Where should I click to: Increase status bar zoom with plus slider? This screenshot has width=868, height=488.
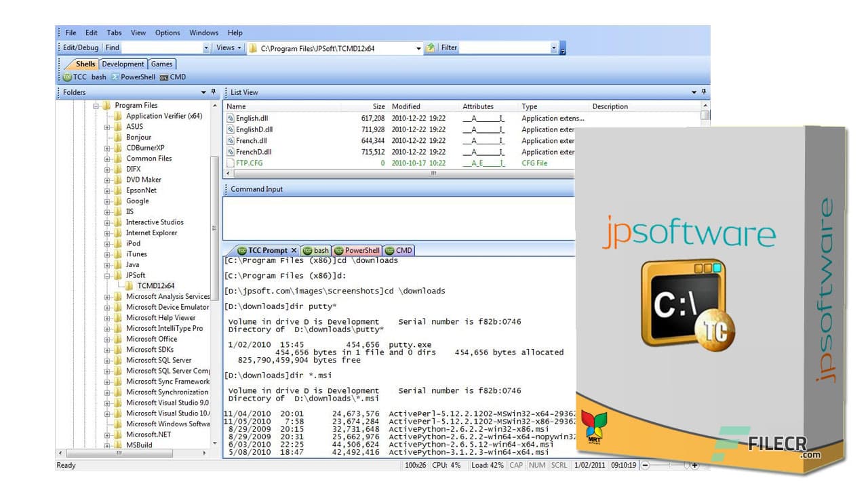click(x=693, y=466)
